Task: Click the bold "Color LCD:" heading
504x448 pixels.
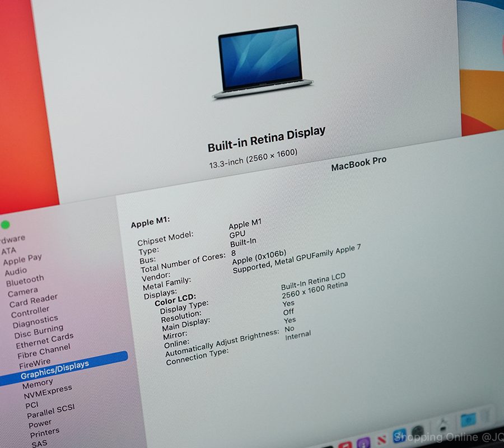Action: (175, 300)
